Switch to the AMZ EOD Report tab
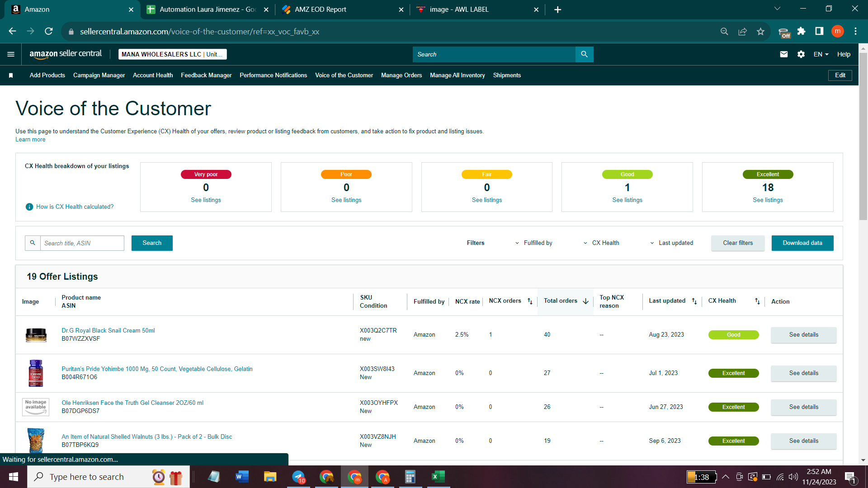Image resolution: width=868 pixels, height=488 pixels. coord(342,9)
